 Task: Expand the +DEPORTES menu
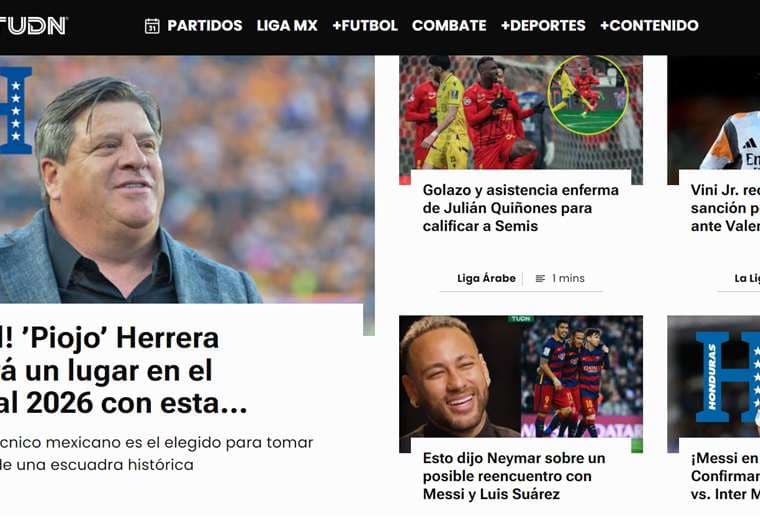point(543,26)
